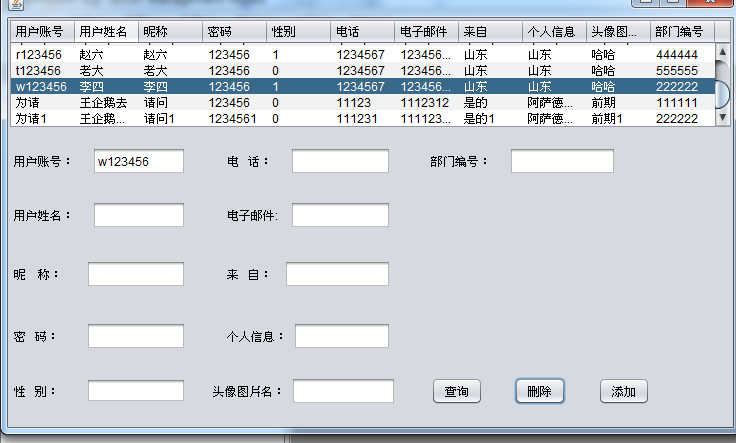The image size is (736, 443).
Task: Click the 添加 button
Action: [623, 391]
